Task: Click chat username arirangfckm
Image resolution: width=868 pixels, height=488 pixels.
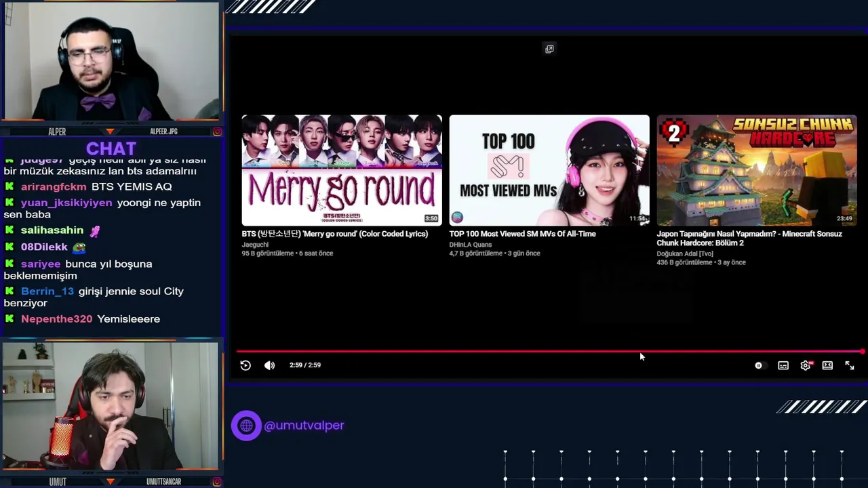Action: (x=54, y=186)
